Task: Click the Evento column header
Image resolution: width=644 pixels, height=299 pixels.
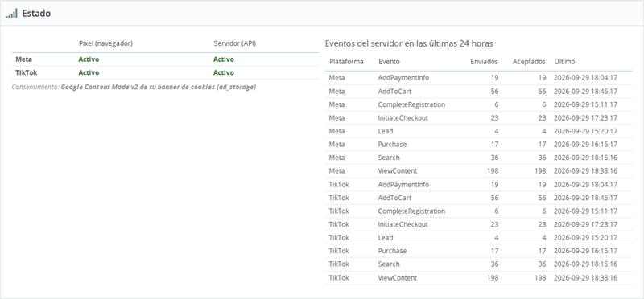Action: tap(389, 62)
